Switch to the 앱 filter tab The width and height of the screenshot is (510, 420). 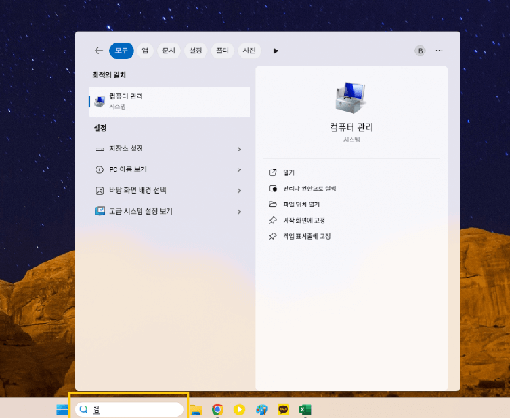click(145, 50)
